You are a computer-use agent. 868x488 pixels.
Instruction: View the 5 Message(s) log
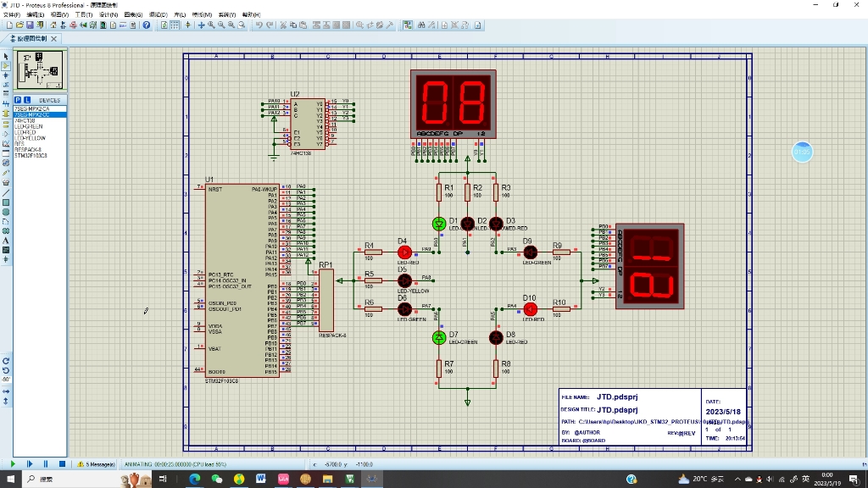[x=99, y=463]
